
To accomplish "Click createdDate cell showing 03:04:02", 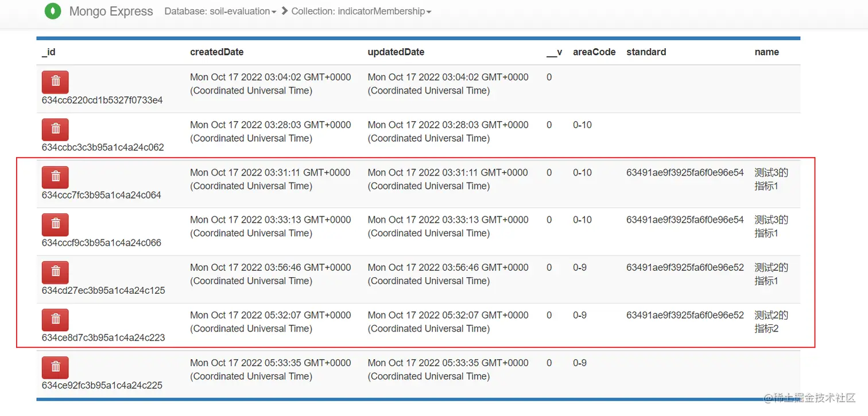I will coord(270,84).
